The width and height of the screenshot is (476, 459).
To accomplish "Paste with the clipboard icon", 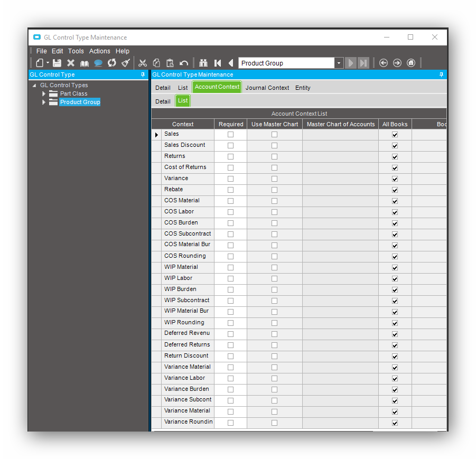I will (170, 63).
